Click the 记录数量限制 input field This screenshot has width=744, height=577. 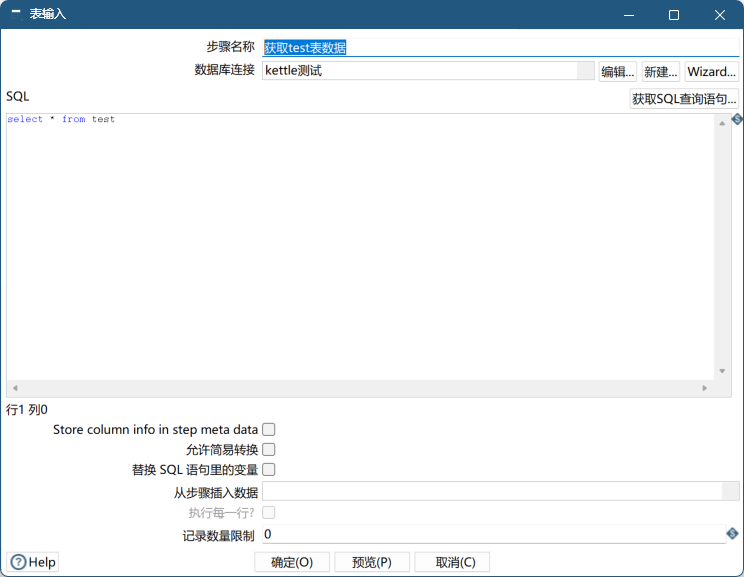pyautogui.click(x=492, y=535)
